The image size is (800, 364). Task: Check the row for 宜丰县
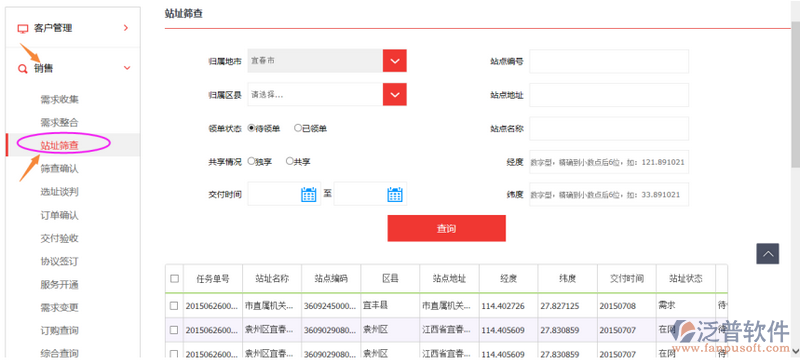tap(174, 305)
